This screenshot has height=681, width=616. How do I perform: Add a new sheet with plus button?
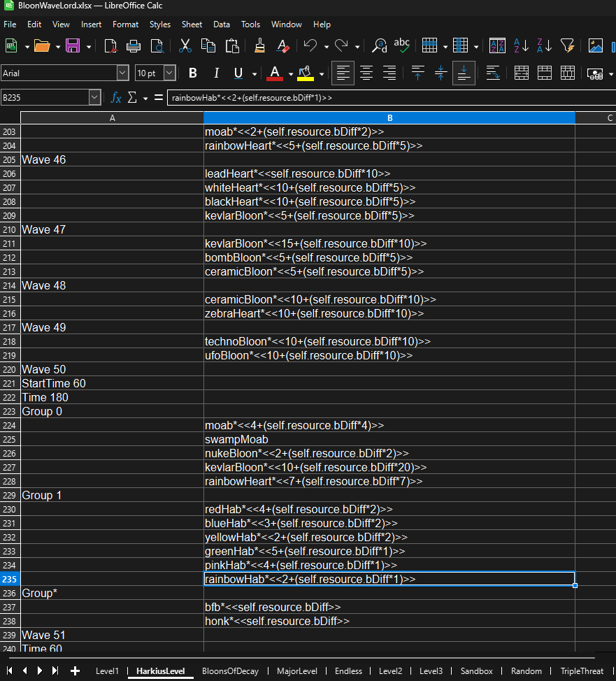point(75,671)
